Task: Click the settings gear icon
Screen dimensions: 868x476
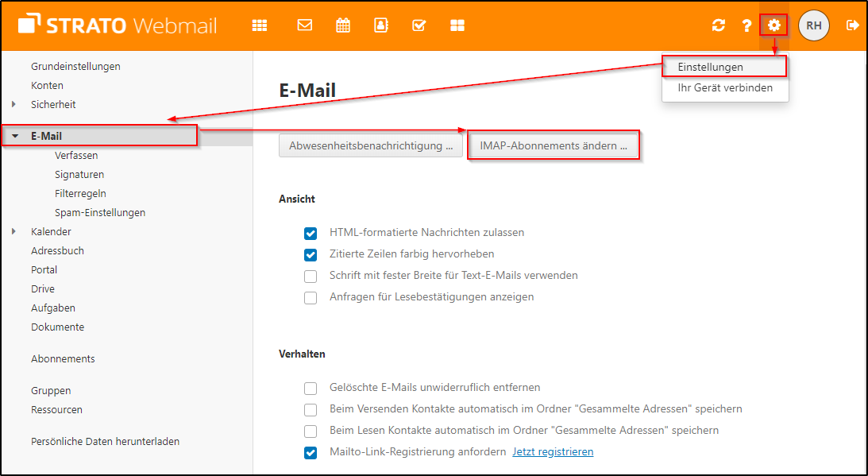Action: [x=773, y=25]
